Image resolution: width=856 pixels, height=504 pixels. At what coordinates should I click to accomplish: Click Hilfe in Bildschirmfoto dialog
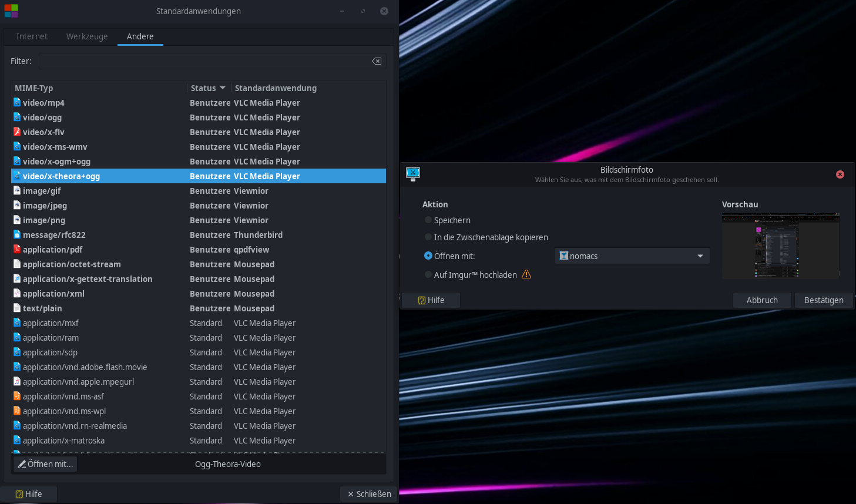point(431,300)
